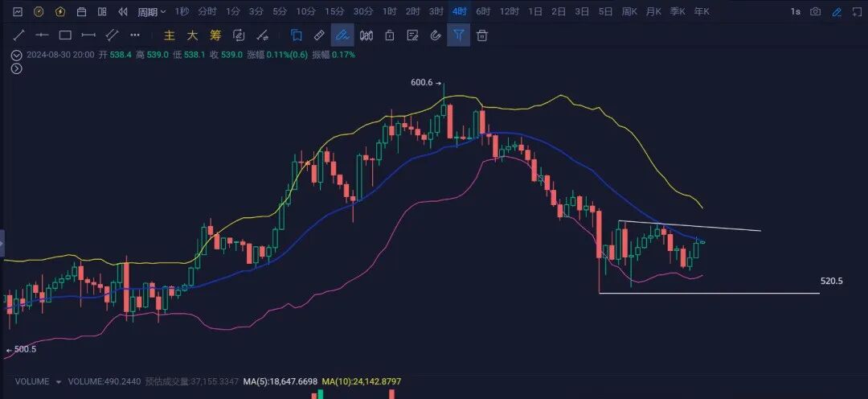
Task: Select the 12时 timeframe
Action: 509,11
